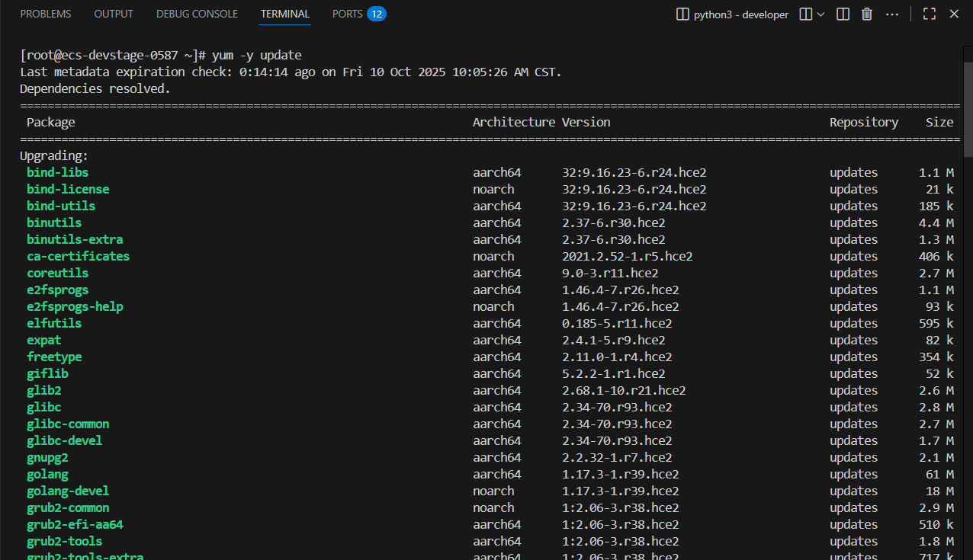Click the 'grub2-common' package name
Viewport: 973px width, 560px height.
[x=68, y=507]
